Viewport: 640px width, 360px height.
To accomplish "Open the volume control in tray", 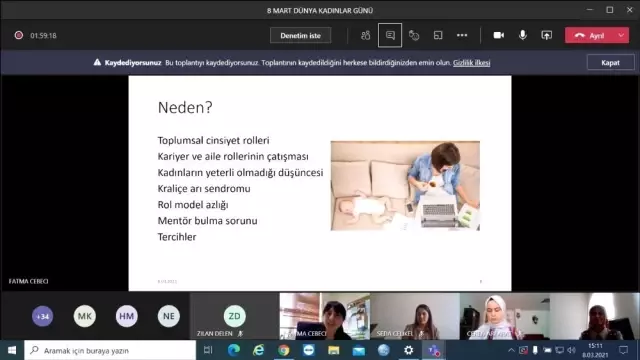I will coord(571,350).
